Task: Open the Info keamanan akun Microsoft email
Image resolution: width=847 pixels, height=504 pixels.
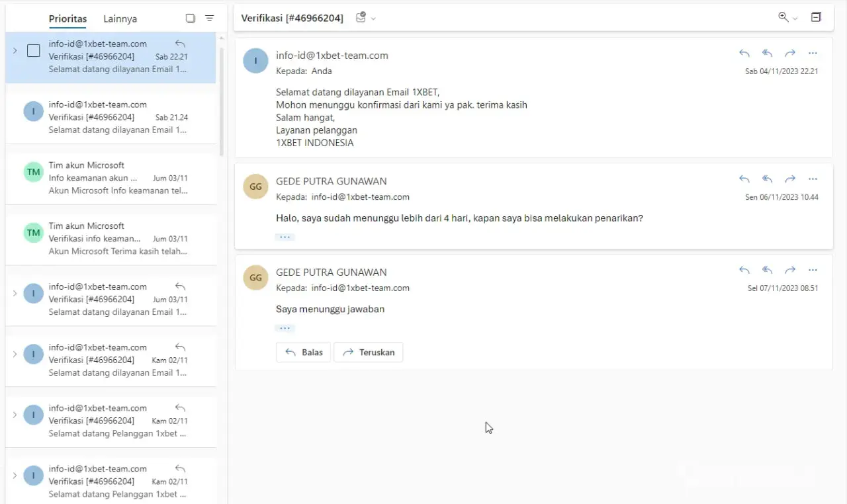Action: click(x=118, y=178)
